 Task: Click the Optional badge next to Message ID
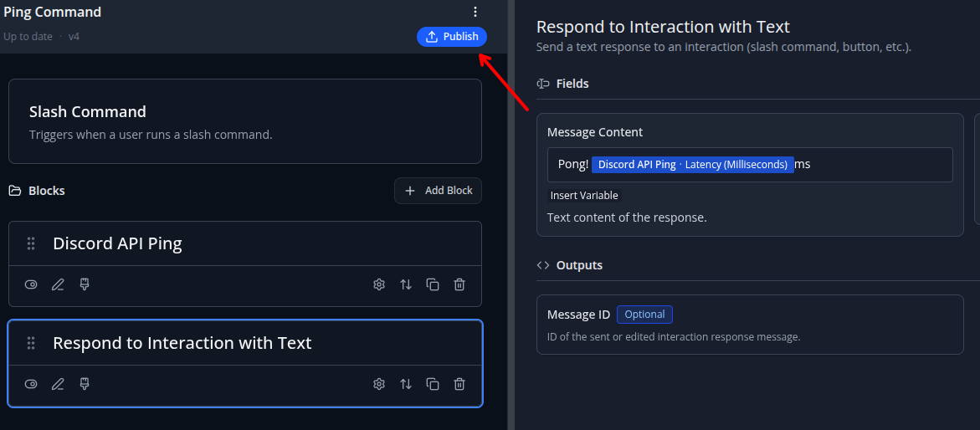click(644, 315)
